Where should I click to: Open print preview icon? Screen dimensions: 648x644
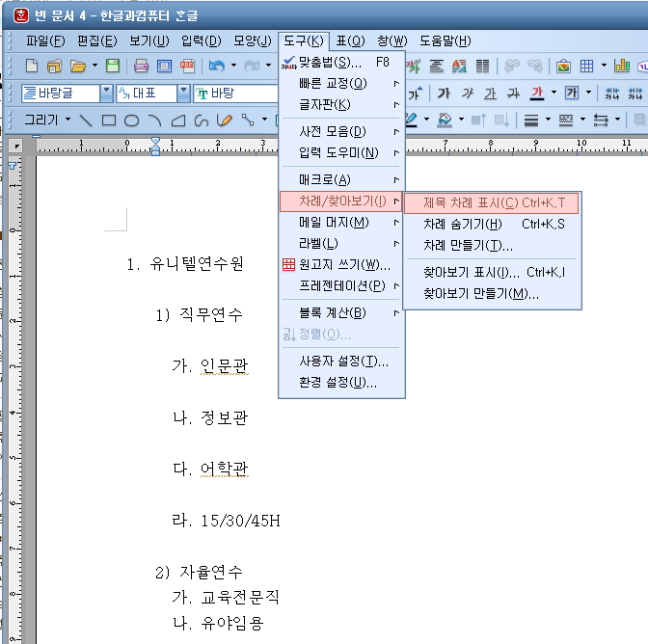pos(164,67)
